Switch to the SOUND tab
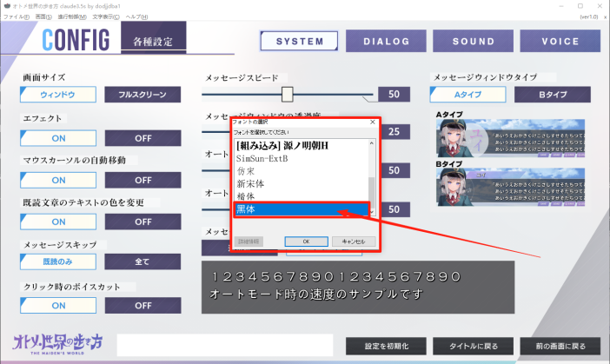 tap(473, 41)
